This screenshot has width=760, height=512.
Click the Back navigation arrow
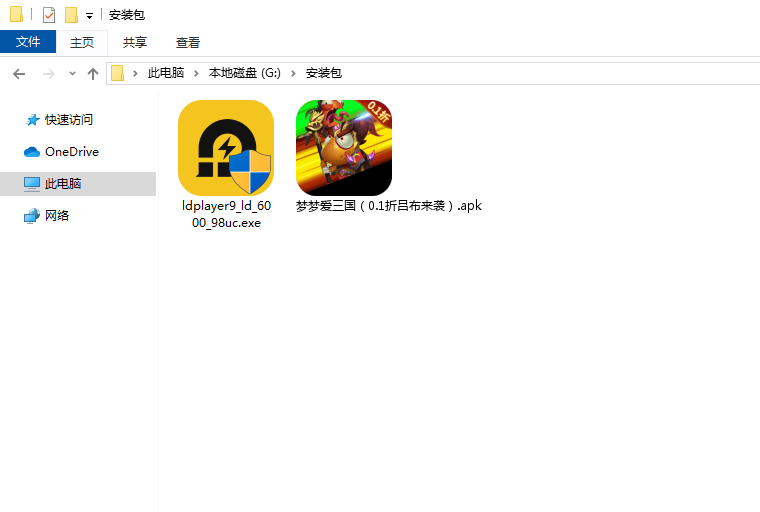click(19, 74)
